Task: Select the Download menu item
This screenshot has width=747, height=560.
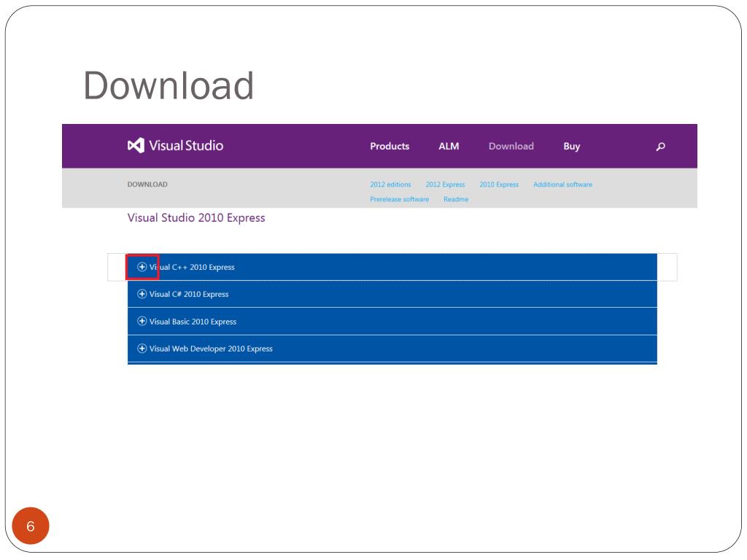Action: (511, 146)
